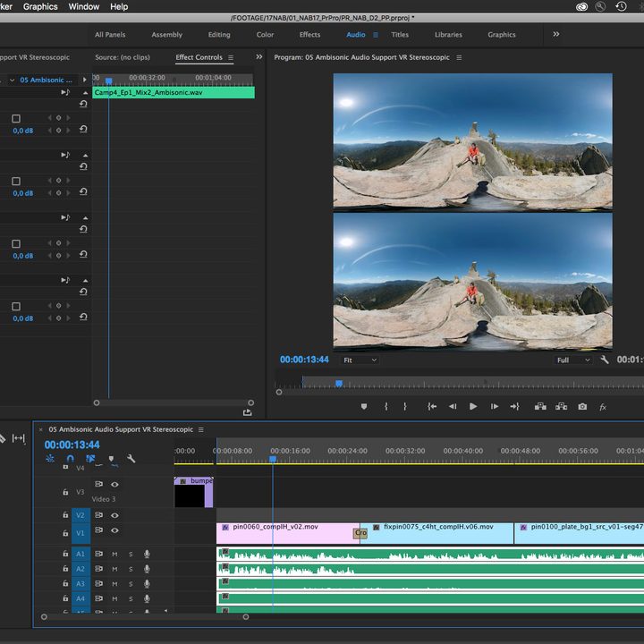The width and height of the screenshot is (644, 644).
Task: Toggle sync lock for track V1
Action: click(98, 530)
